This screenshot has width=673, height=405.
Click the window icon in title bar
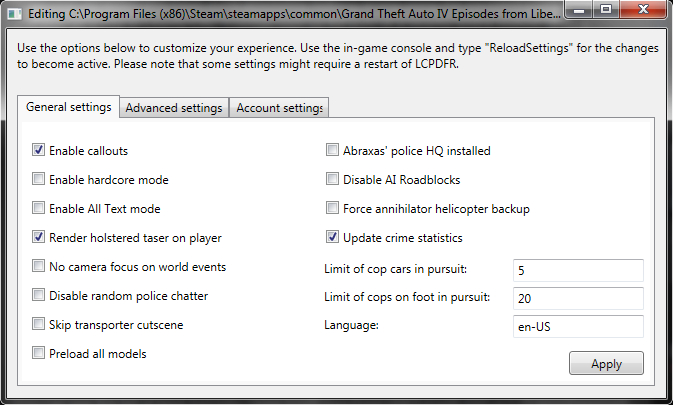15,15
